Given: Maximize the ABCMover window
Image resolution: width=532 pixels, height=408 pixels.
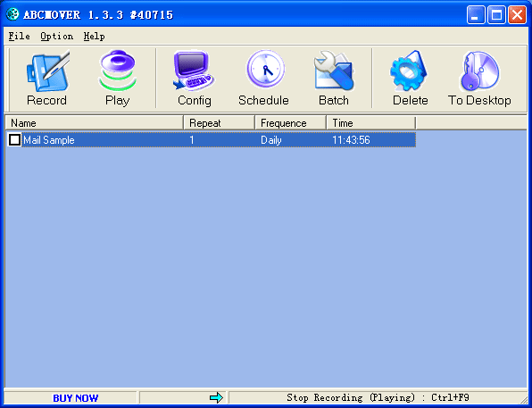Looking at the screenshot, I should 496,15.
